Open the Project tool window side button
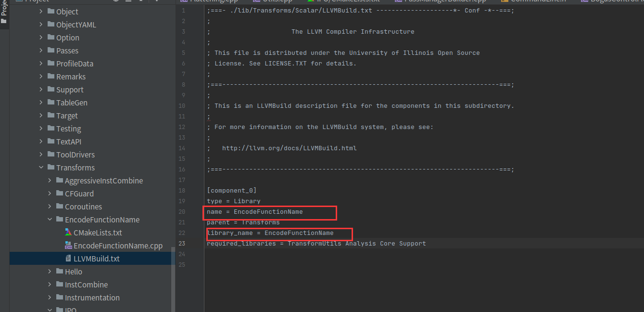Screen dimensions: 644x312 4,14
